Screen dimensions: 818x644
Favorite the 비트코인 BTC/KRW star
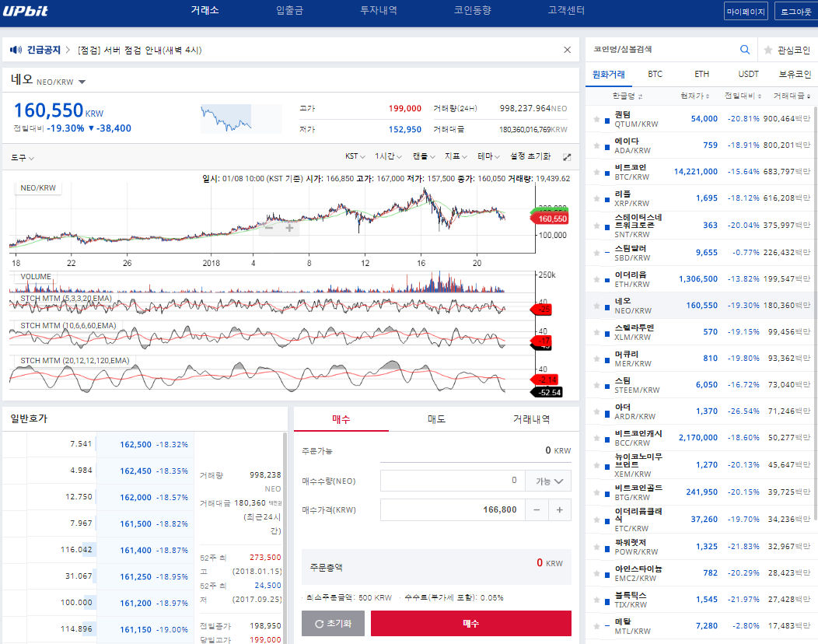point(596,172)
